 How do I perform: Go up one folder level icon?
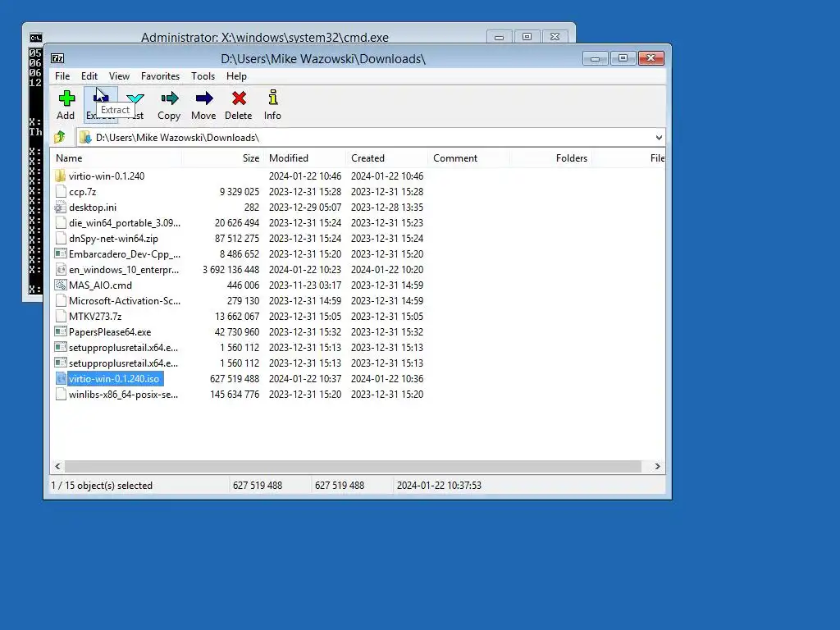[x=59, y=137]
